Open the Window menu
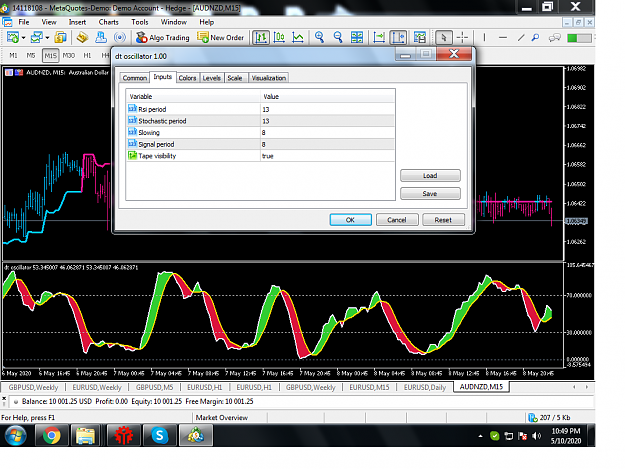The width and height of the screenshot is (625, 469). [x=174, y=22]
